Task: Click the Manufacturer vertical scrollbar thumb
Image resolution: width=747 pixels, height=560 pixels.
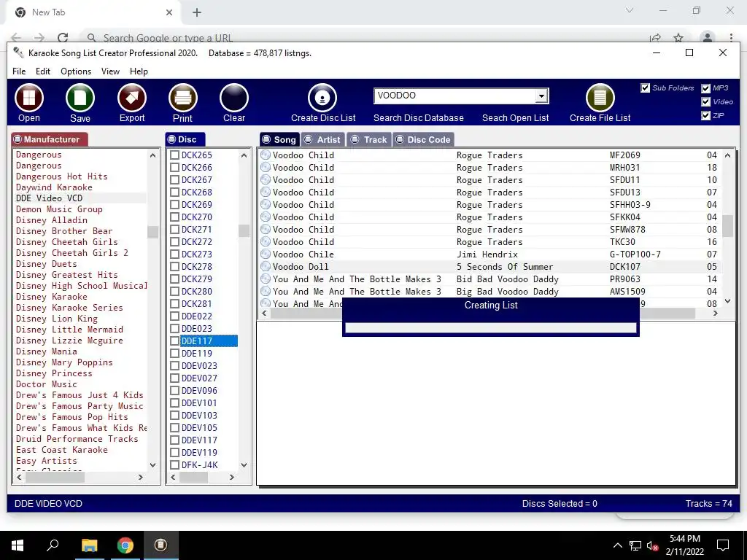Action: coord(152,232)
